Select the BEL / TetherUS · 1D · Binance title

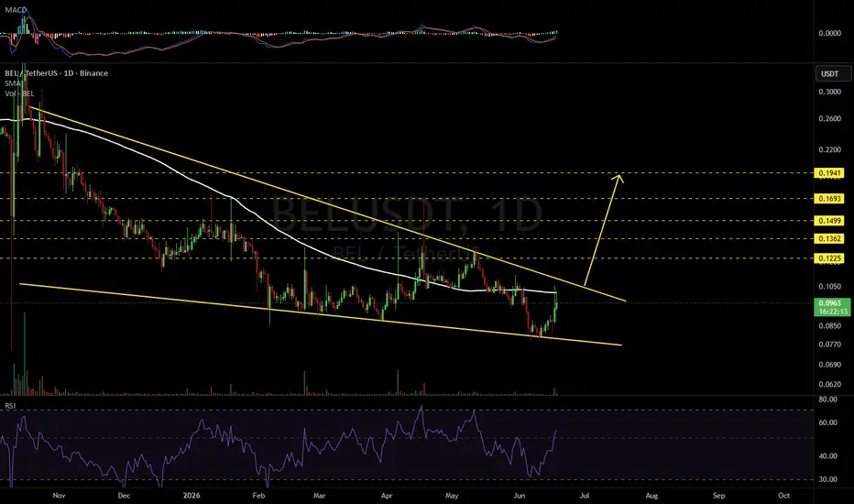pos(56,73)
